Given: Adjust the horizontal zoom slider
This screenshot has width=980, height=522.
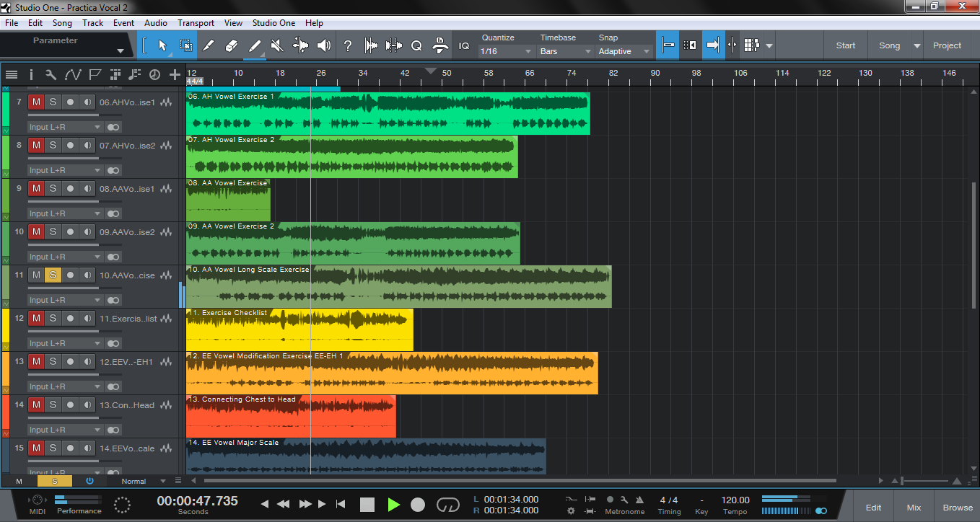Looking at the screenshot, I should click(924, 481).
